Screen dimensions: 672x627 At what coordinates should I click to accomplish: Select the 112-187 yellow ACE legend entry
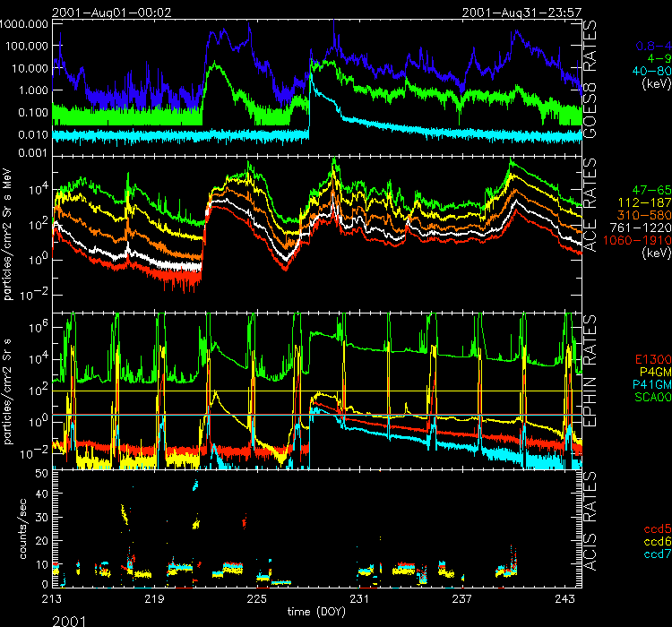coord(642,205)
